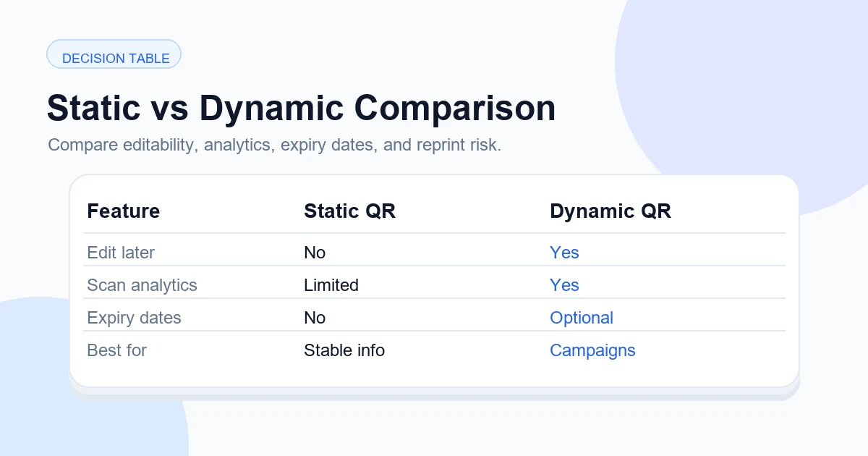
Task: Select the 'Edit later' row label
Action: (x=121, y=253)
